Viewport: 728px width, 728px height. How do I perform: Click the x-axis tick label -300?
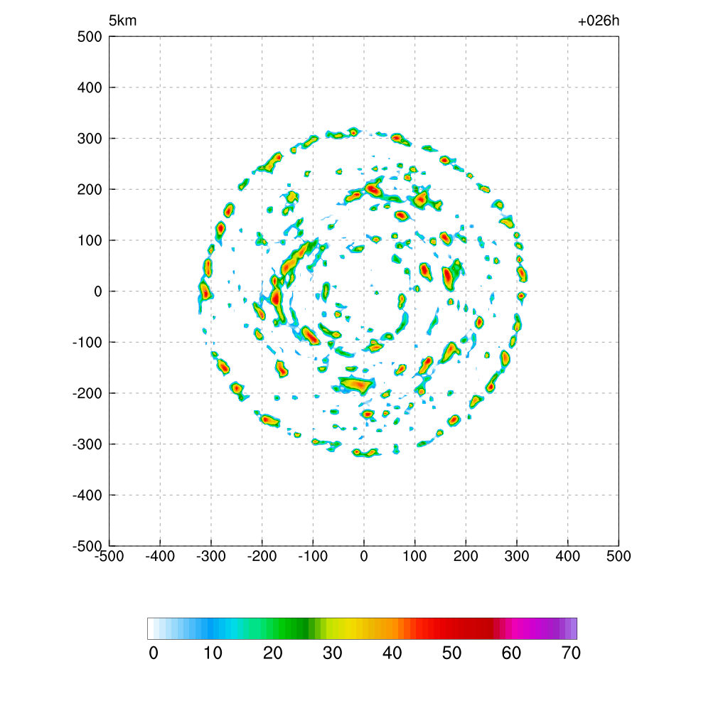pyautogui.click(x=211, y=556)
